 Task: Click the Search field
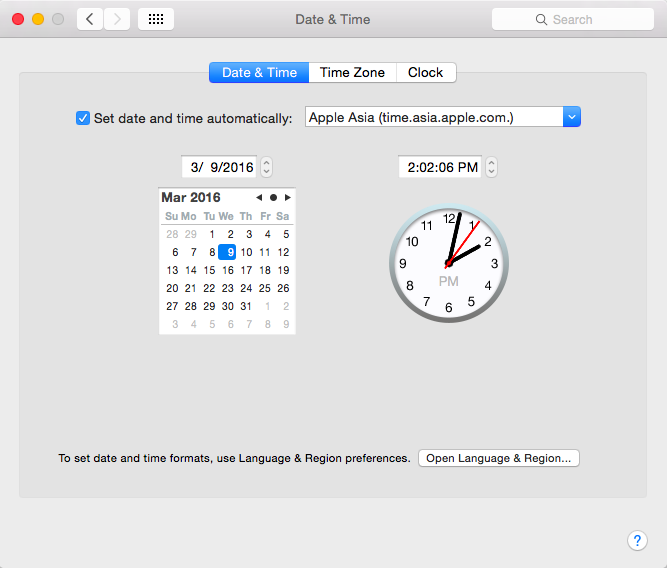click(x=573, y=19)
